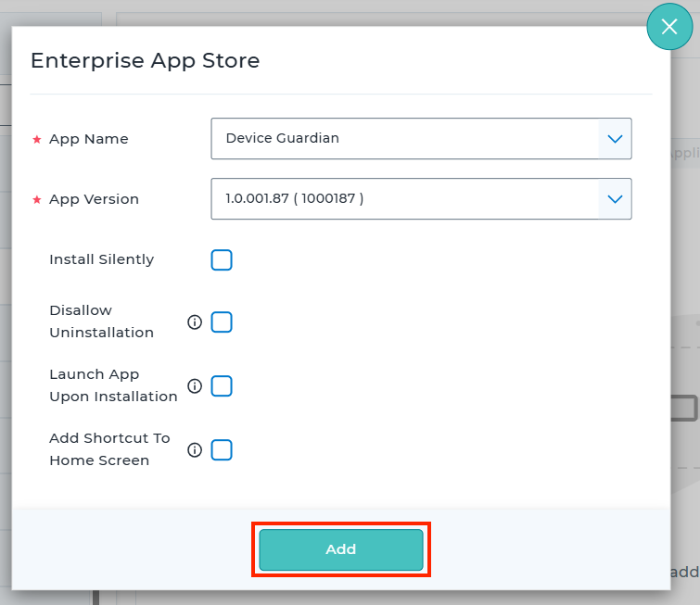Click the info icon beside Add Shortcut To Home Screen
The width and height of the screenshot is (700, 605).
point(195,450)
